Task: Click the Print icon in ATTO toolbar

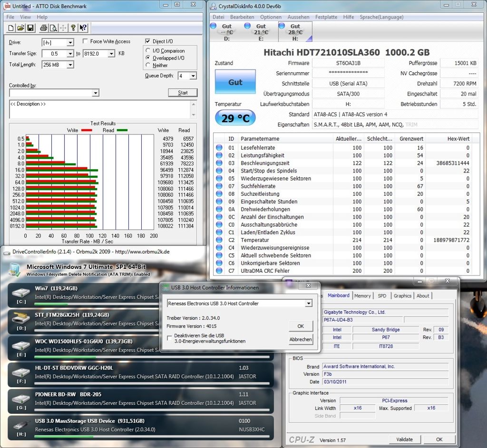Action: (x=44, y=28)
